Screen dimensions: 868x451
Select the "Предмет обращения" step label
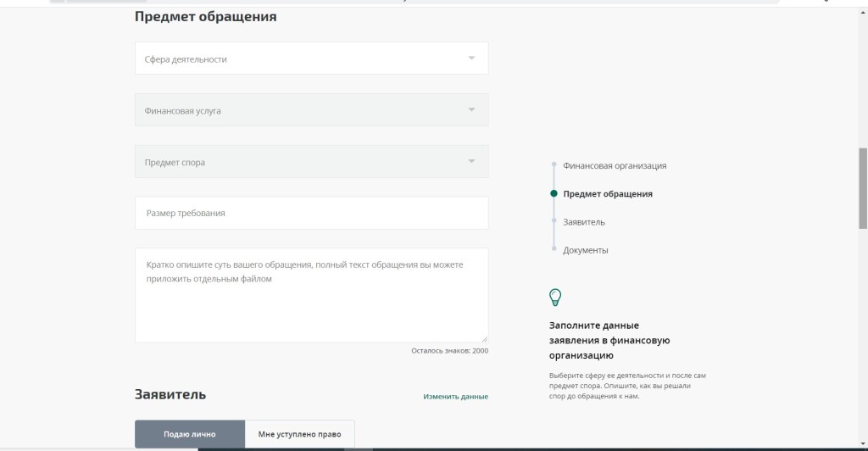608,194
